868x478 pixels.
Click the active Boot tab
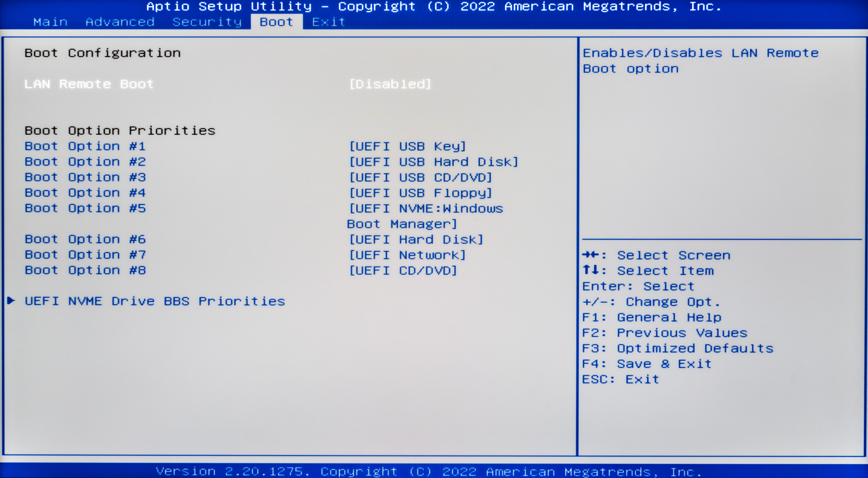pos(276,22)
